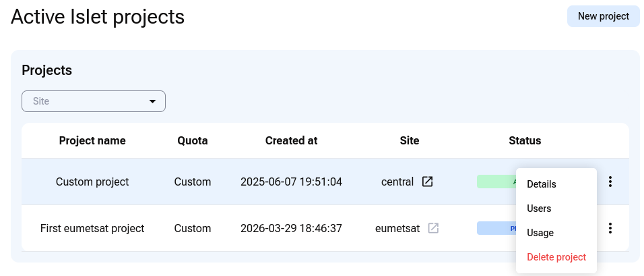This screenshot has width=644, height=276.
Task: Click the New project button
Action: [604, 16]
